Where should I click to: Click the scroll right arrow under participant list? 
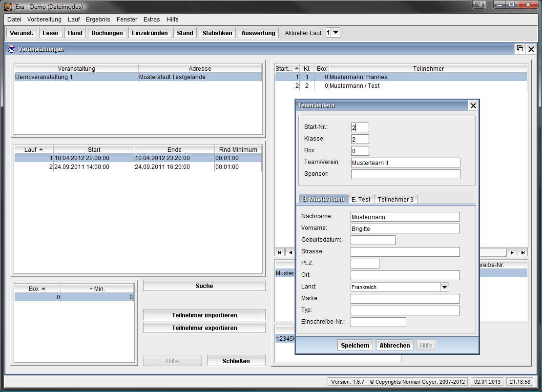(x=512, y=252)
